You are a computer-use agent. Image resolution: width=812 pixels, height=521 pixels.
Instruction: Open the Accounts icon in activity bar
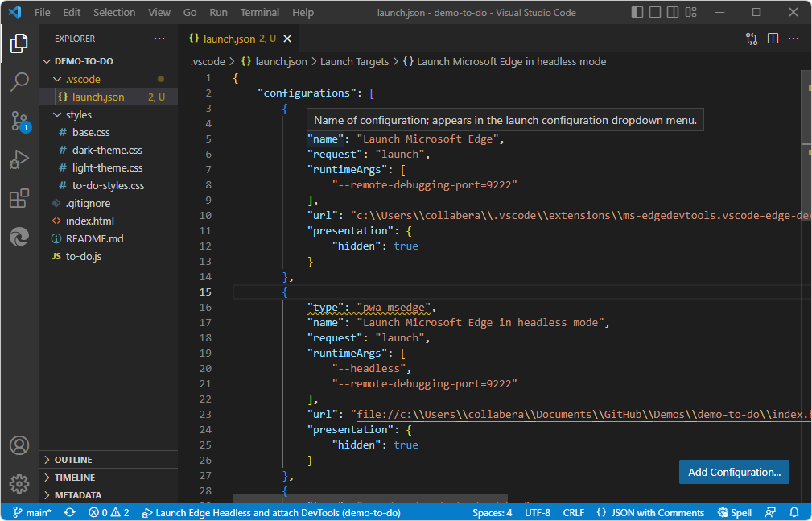click(19, 445)
